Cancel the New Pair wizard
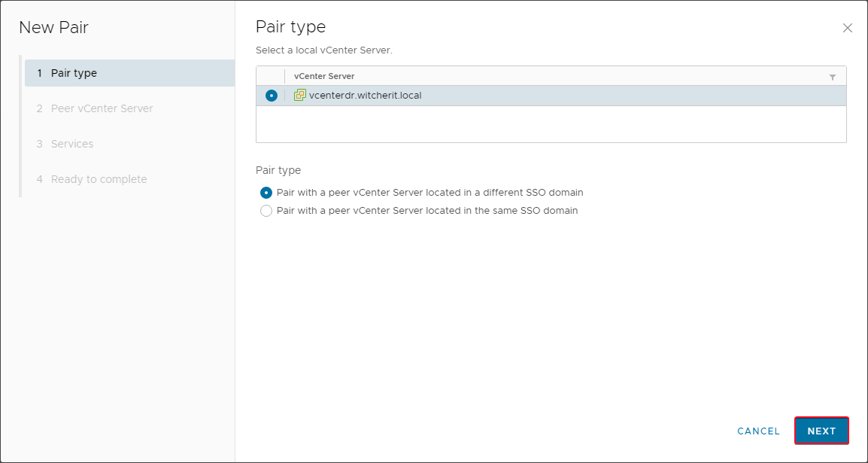The height and width of the screenshot is (463, 868). click(x=758, y=431)
